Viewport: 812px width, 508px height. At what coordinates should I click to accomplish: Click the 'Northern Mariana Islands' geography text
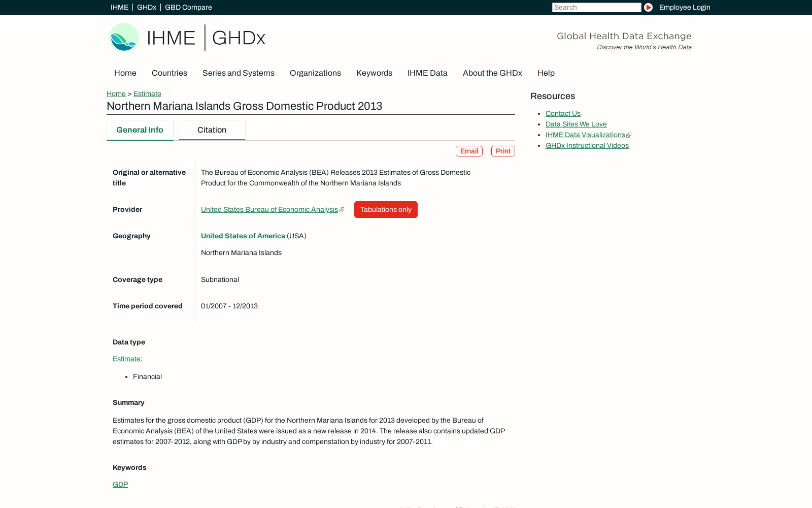241,252
